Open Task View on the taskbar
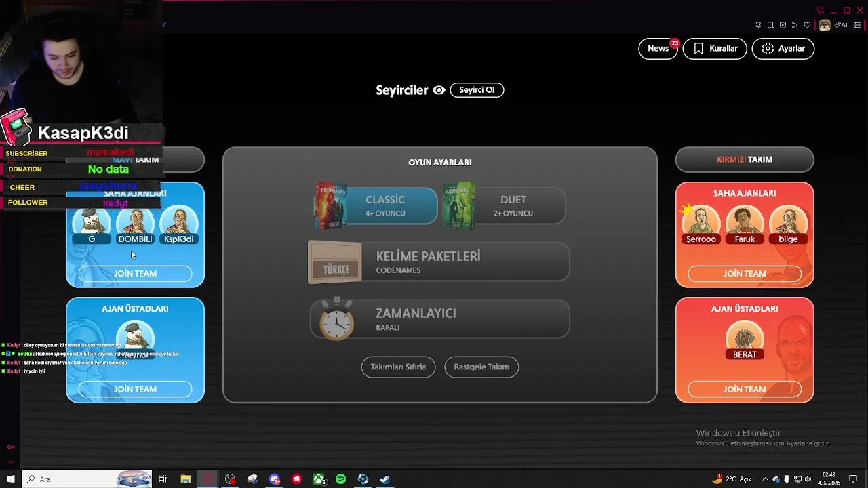The image size is (868, 488). (163, 479)
